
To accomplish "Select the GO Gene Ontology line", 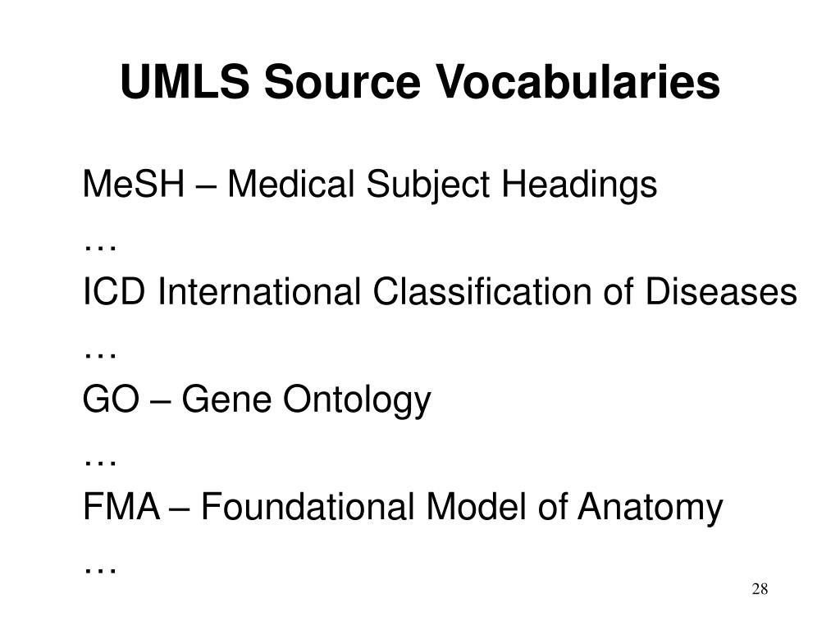I will [257, 400].
